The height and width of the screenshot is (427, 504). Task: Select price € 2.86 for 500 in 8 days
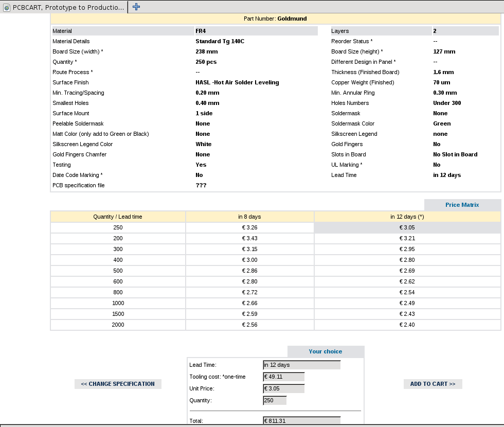(x=250, y=271)
